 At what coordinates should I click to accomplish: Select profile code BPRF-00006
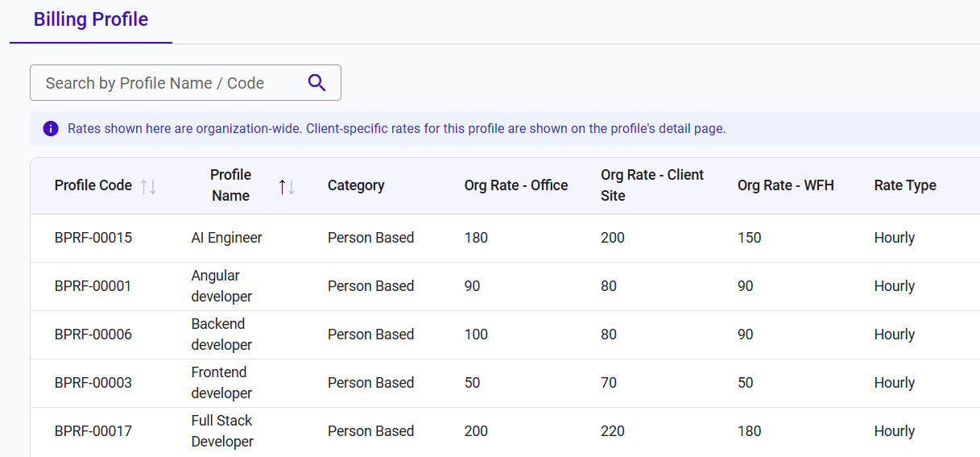click(93, 334)
